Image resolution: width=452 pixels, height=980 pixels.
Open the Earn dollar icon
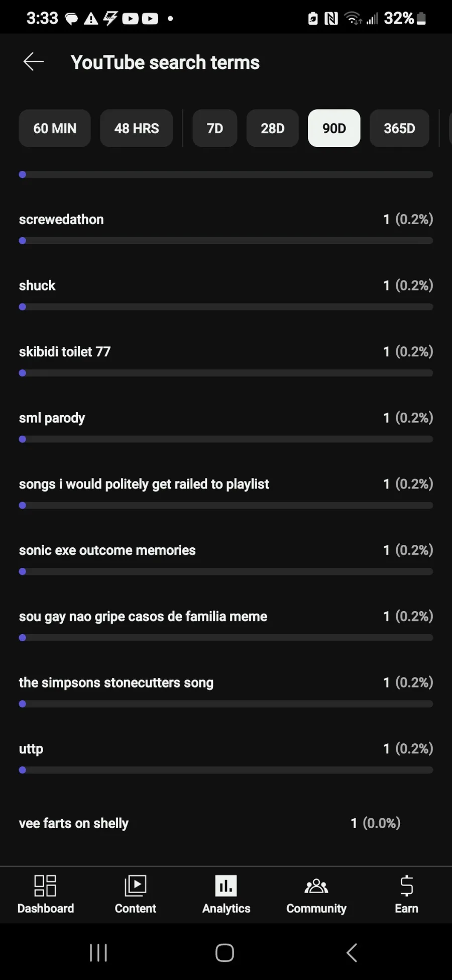click(407, 886)
